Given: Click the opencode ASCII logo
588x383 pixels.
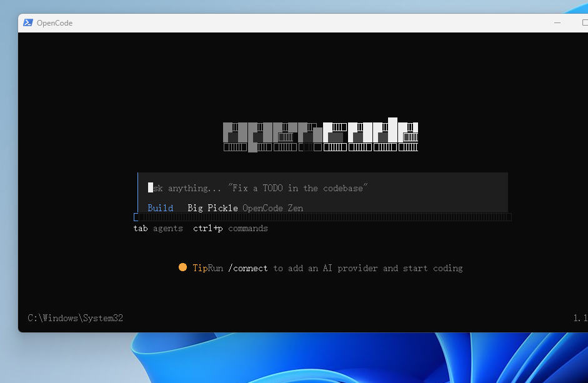Looking at the screenshot, I should (x=321, y=135).
